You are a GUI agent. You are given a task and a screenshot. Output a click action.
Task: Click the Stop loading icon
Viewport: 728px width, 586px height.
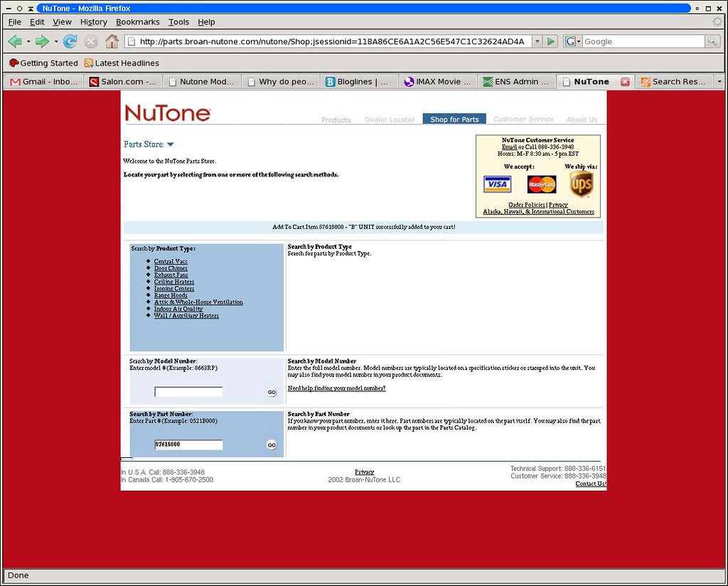pos(91,41)
